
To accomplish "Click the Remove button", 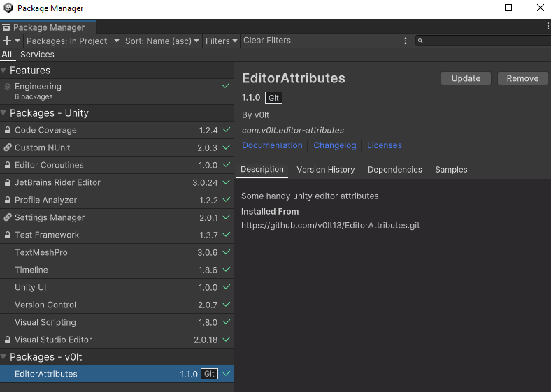I will (522, 78).
